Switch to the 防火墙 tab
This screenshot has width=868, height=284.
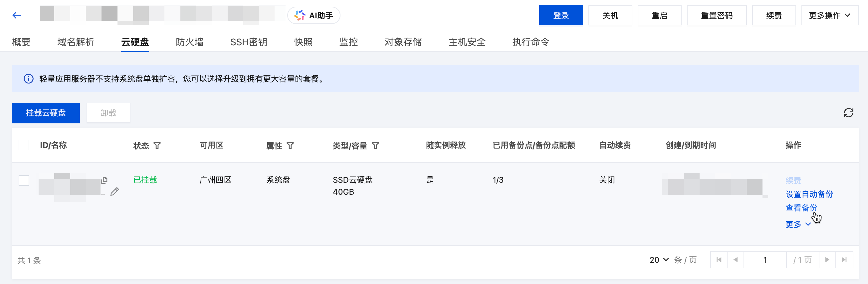[x=189, y=42]
